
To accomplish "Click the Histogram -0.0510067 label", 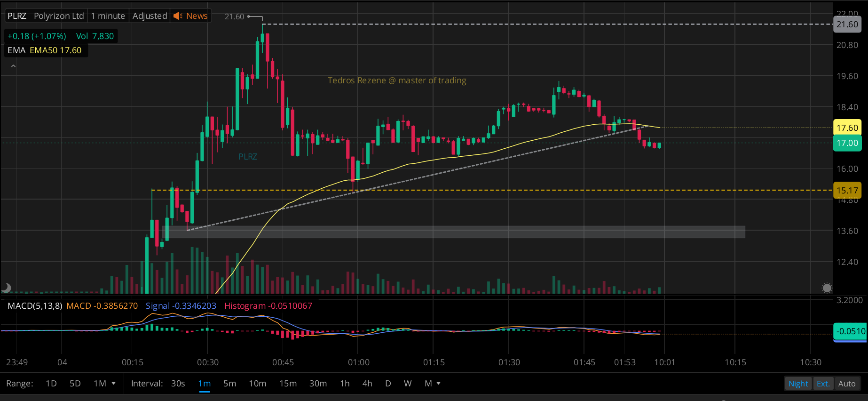I will [x=268, y=306].
